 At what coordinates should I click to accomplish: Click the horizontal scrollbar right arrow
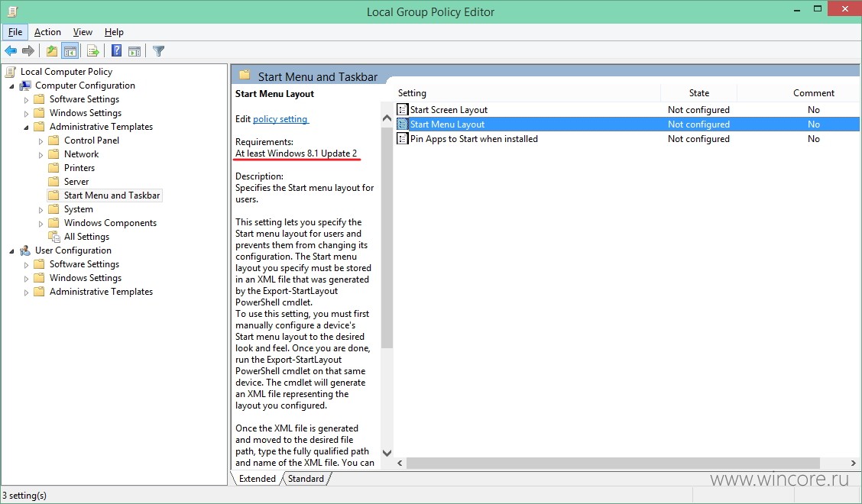[x=853, y=463]
